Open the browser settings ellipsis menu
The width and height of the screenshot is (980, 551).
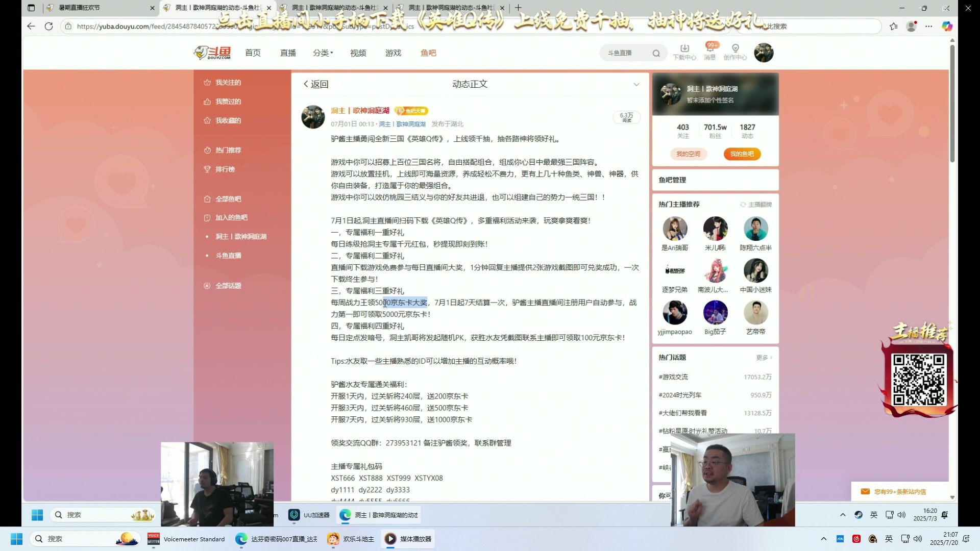pos(929,26)
